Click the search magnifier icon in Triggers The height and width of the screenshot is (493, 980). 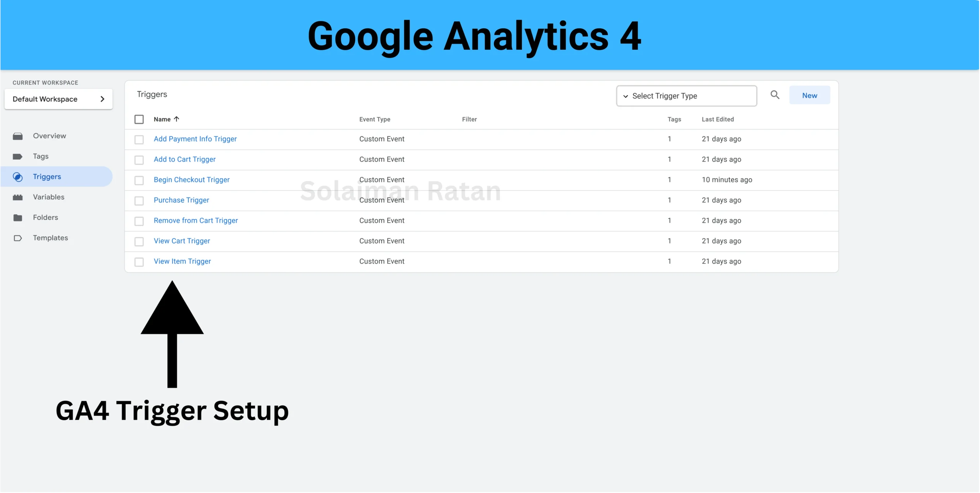pyautogui.click(x=774, y=95)
